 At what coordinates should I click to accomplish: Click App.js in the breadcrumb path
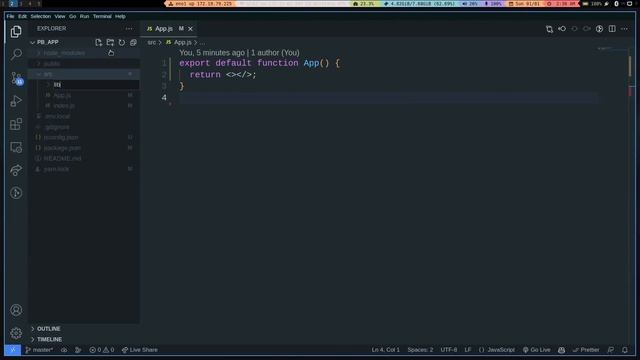pos(182,42)
